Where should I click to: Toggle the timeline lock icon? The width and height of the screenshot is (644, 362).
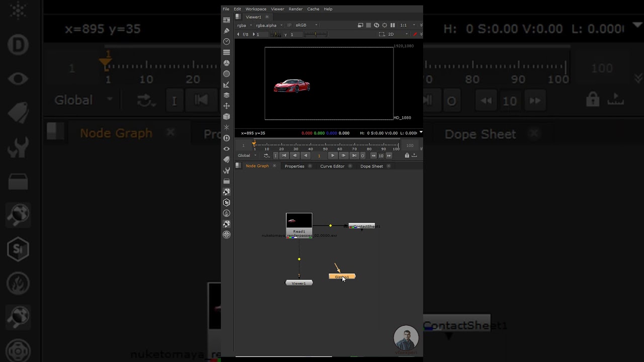407,155
